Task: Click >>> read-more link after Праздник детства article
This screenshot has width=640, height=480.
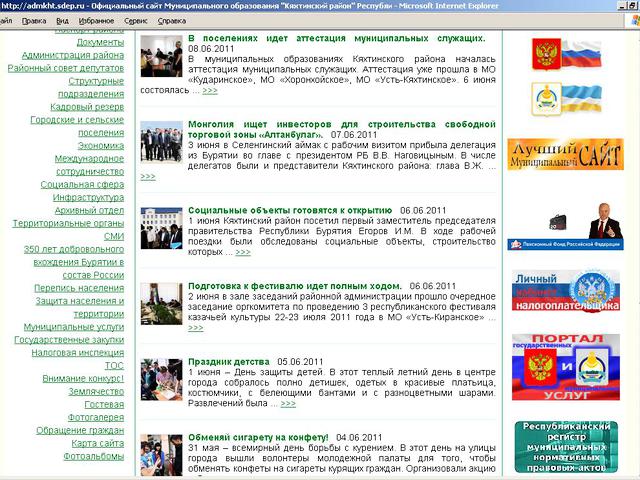Action: (x=288, y=404)
